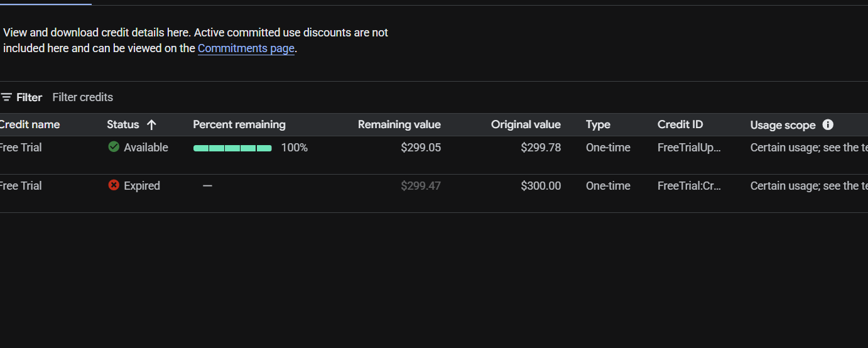
Task: Sort by the Type column header
Action: click(x=598, y=124)
